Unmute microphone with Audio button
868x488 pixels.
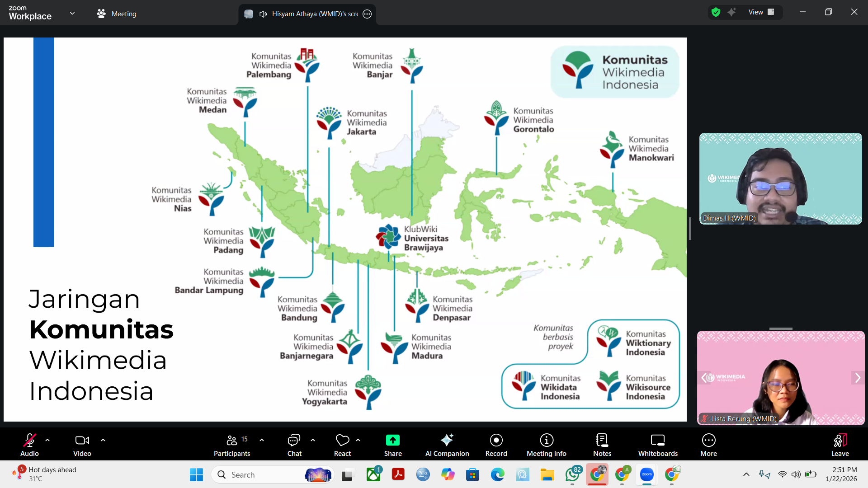click(x=29, y=444)
